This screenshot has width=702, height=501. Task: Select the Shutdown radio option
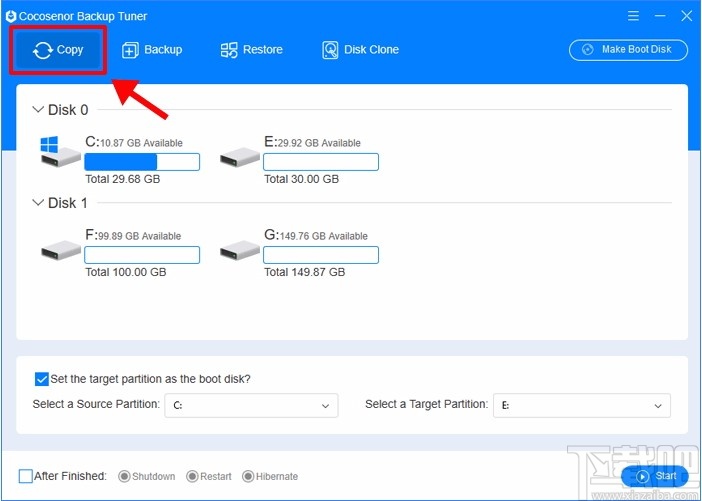point(124,476)
